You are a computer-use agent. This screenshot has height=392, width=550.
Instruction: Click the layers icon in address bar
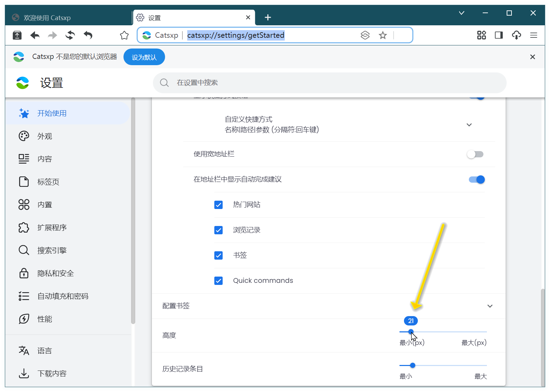click(365, 35)
